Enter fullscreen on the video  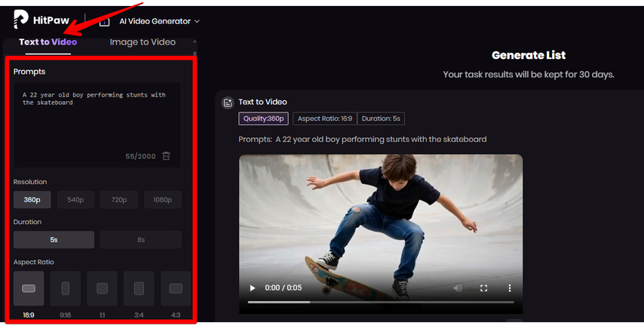pos(484,288)
